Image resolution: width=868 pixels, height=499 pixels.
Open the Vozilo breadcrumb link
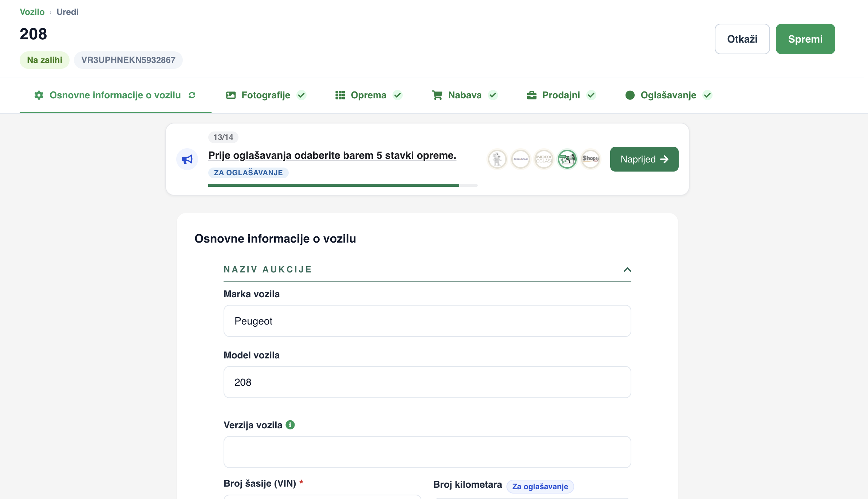pyautogui.click(x=32, y=12)
